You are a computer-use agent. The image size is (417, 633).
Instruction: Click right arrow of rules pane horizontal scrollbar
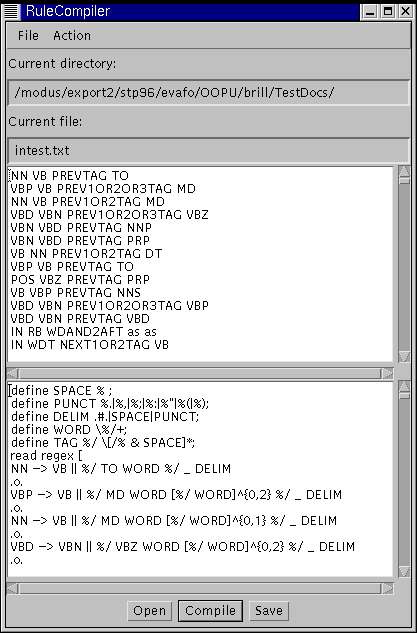click(388, 373)
